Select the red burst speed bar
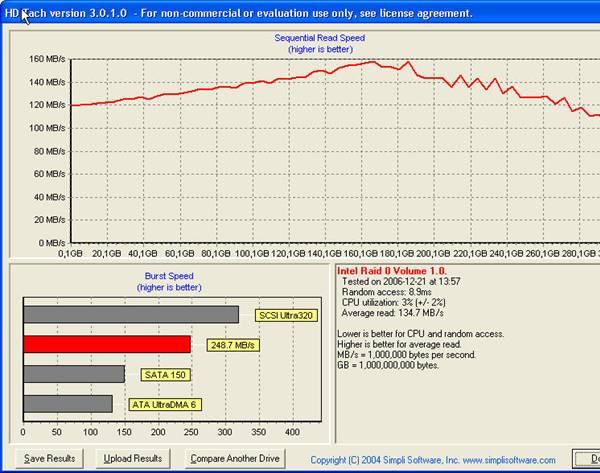Viewport: 600px width, 473px height. tap(105, 344)
